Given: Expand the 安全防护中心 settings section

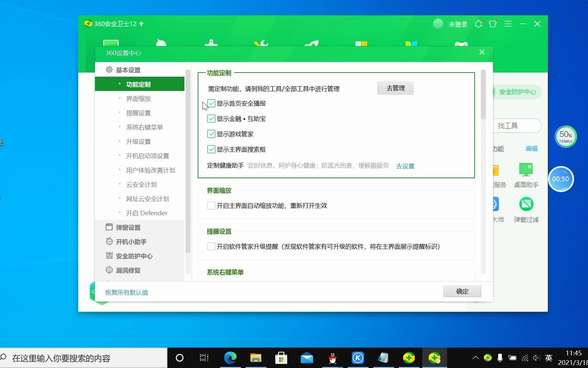Looking at the screenshot, I should coord(134,256).
